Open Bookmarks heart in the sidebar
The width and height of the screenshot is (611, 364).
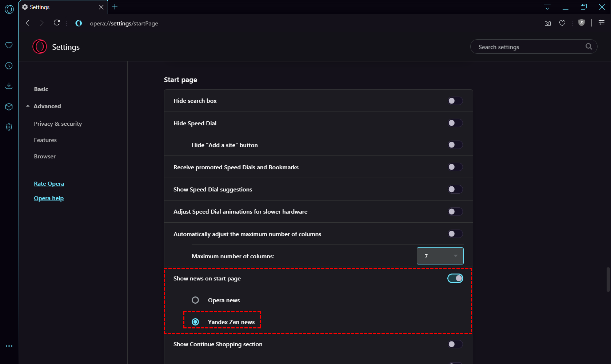[9, 45]
